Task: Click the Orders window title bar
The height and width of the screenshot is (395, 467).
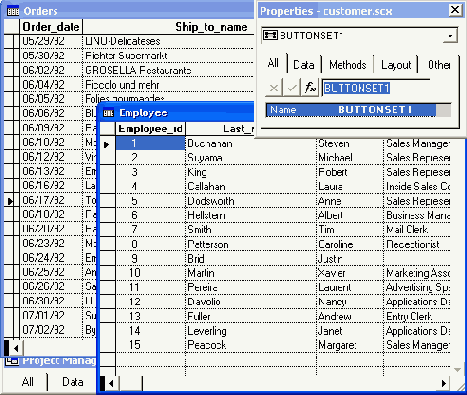Action: [x=129, y=11]
